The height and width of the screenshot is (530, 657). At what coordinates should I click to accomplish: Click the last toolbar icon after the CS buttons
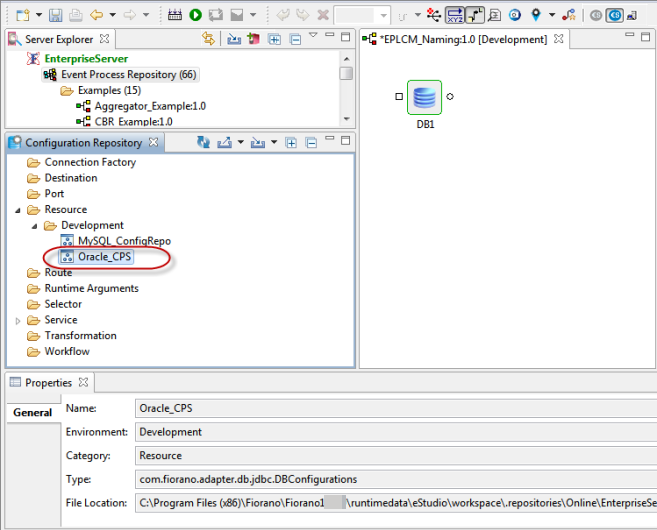pyautogui.click(x=632, y=16)
